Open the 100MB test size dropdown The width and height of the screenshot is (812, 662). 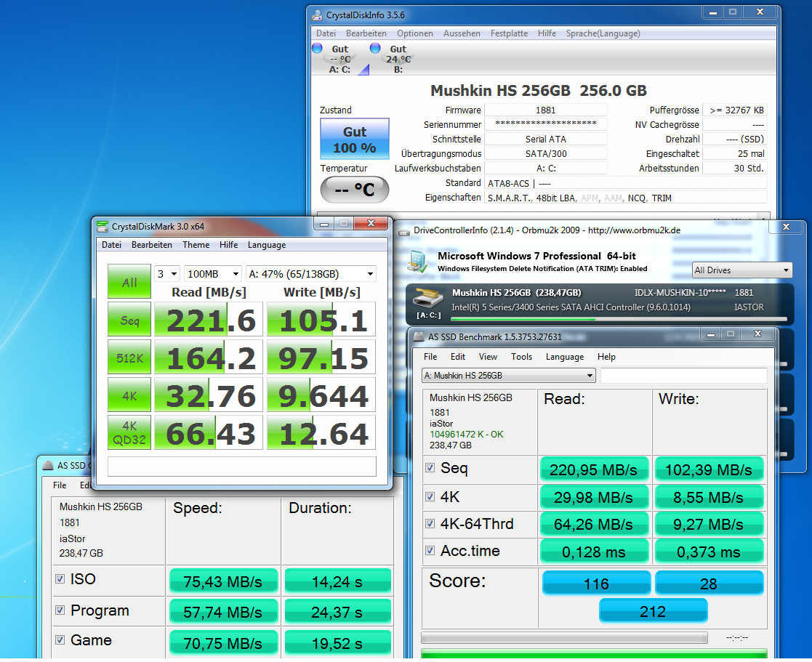pyautogui.click(x=213, y=274)
